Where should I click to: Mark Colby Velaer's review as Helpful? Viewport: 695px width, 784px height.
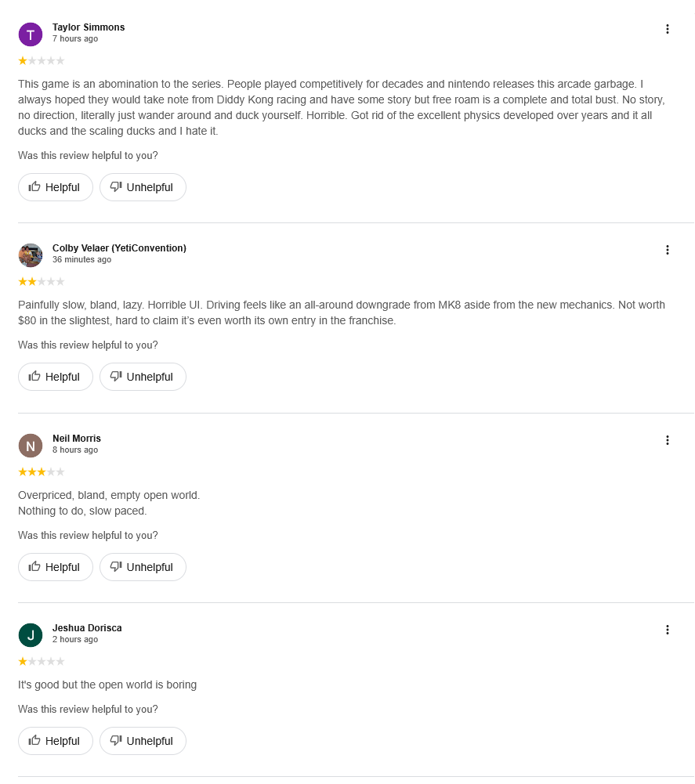click(x=55, y=377)
